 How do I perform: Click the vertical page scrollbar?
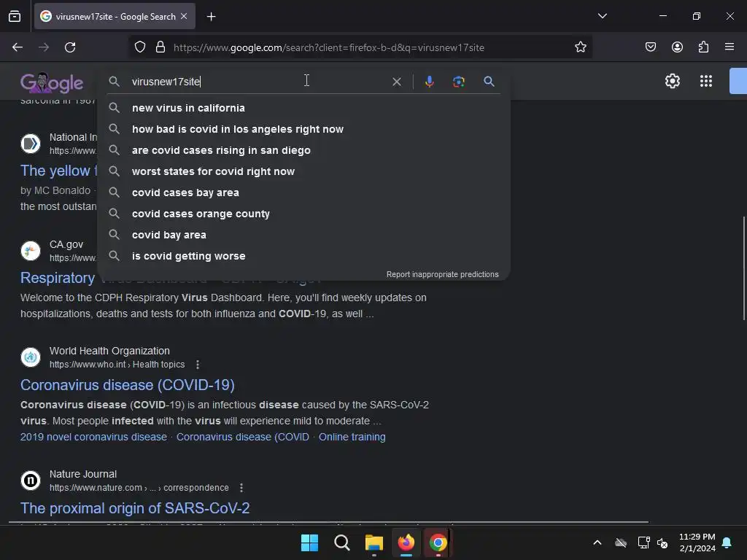pyautogui.click(x=743, y=268)
